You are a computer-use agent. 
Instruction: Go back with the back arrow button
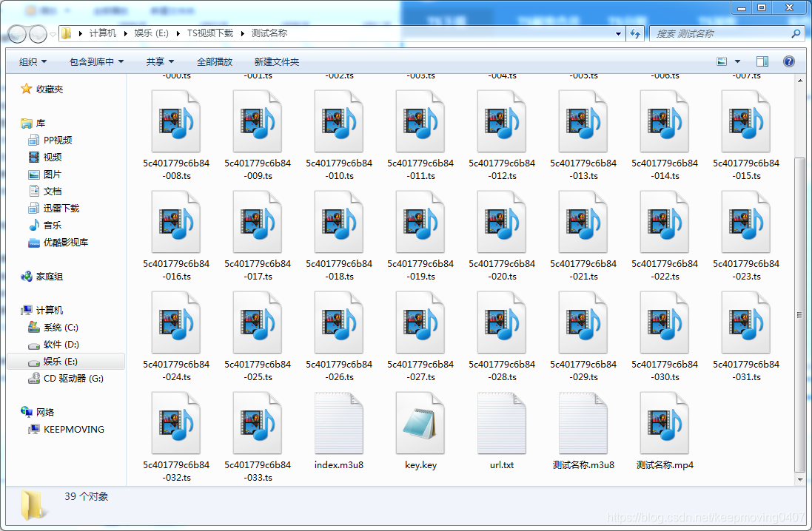tap(16, 34)
